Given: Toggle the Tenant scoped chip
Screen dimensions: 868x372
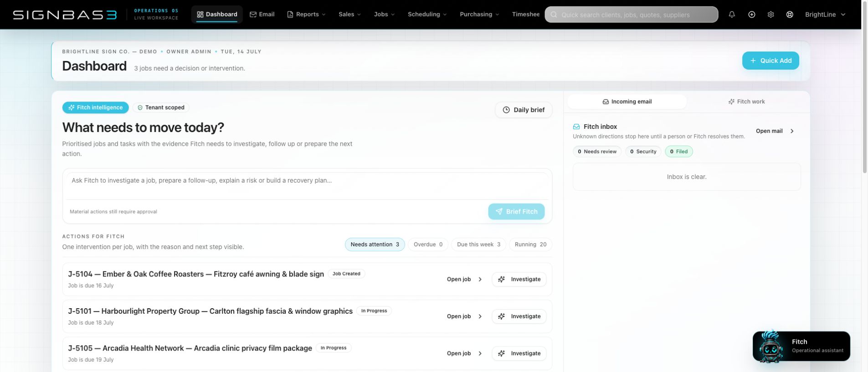Looking at the screenshot, I should [161, 107].
